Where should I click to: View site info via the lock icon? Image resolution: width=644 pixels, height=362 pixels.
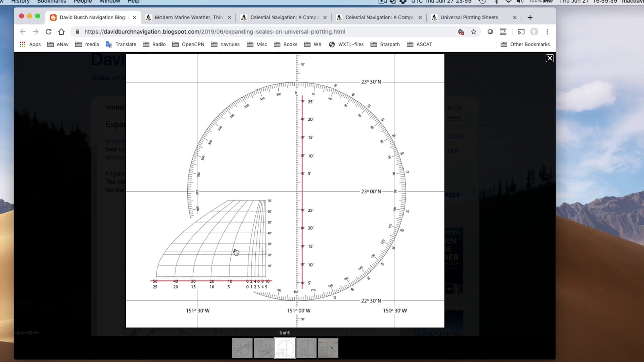coord(78,32)
